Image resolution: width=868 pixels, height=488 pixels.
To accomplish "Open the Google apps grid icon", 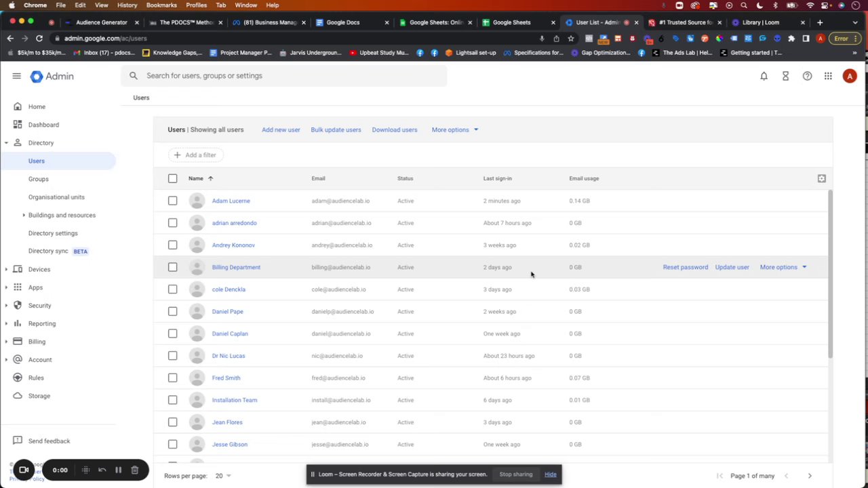I will point(828,76).
